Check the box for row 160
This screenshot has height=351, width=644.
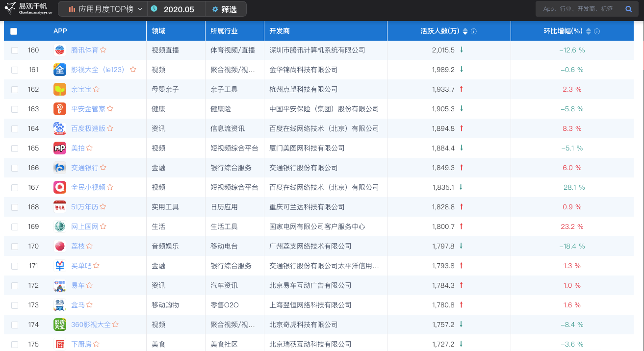click(15, 50)
